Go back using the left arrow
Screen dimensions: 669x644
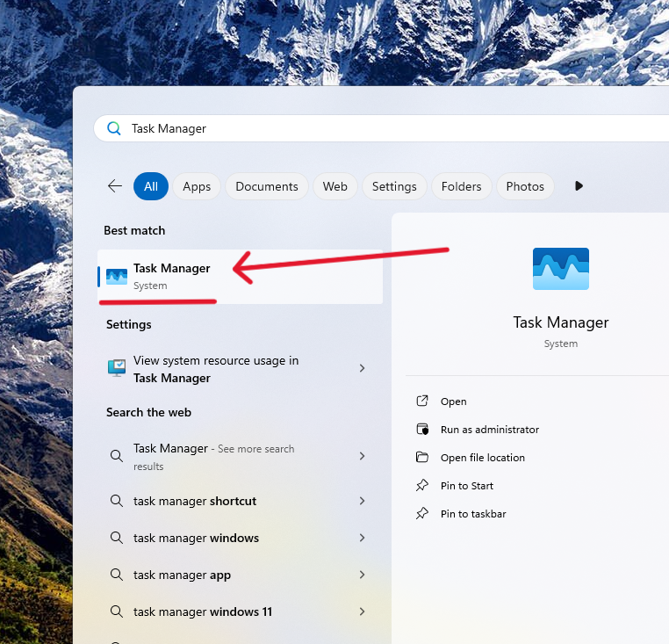[115, 186]
